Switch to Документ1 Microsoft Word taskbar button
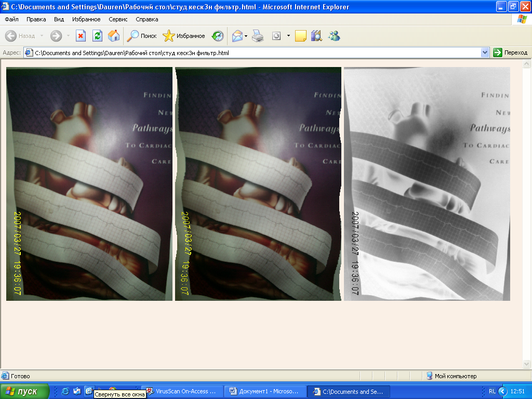The height and width of the screenshot is (399, 532). coord(265,391)
